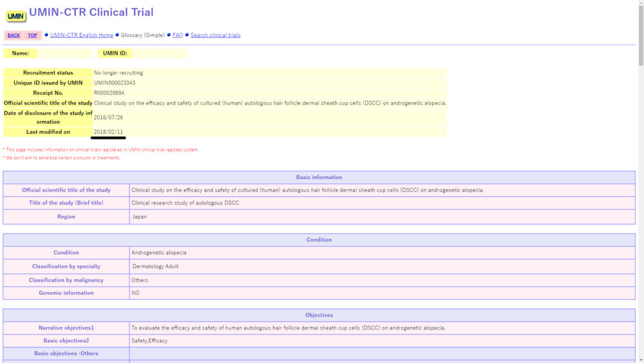The width and height of the screenshot is (644, 363).
Task: Click the yellow UMIN logo icon
Action: 16,15
